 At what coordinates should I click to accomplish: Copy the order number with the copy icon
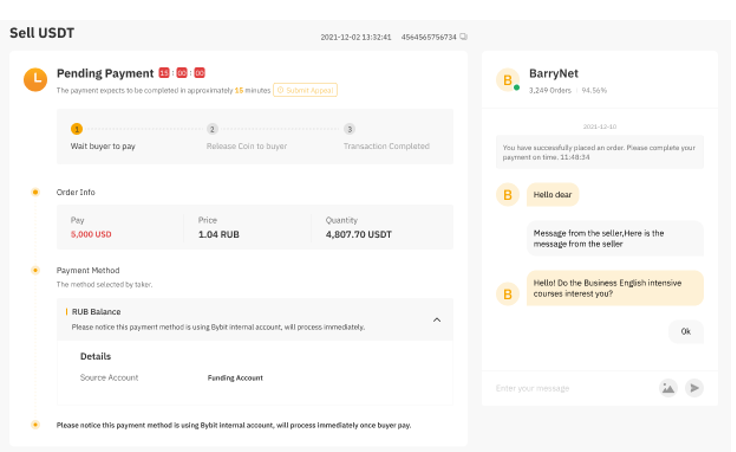[x=463, y=37]
